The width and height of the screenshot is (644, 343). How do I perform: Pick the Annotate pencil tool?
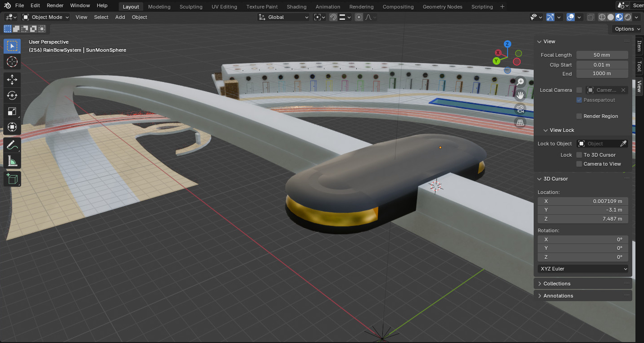coord(12,144)
